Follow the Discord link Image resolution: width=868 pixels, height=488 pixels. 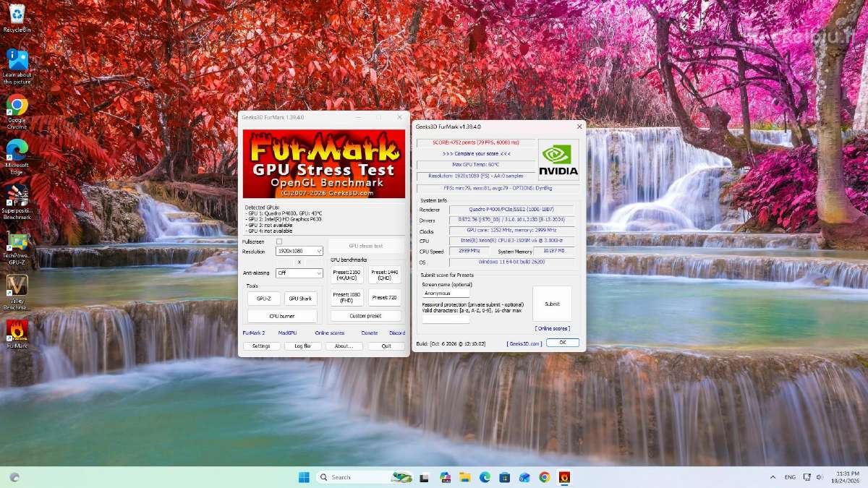[397, 333]
